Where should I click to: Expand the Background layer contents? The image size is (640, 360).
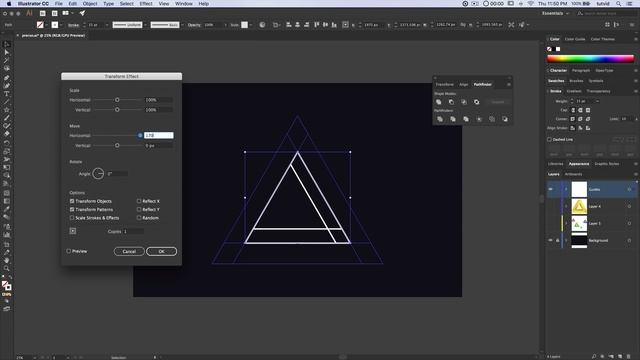pos(566,240)
